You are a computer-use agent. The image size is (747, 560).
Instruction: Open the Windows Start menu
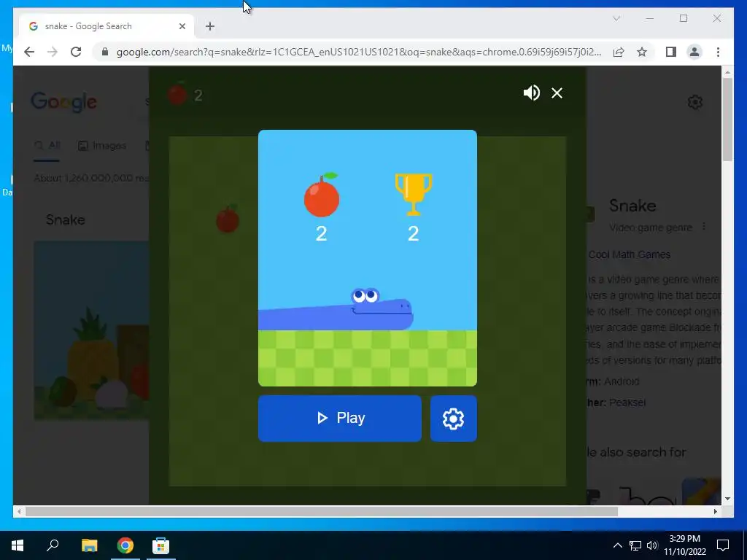(x=18, y=545)
